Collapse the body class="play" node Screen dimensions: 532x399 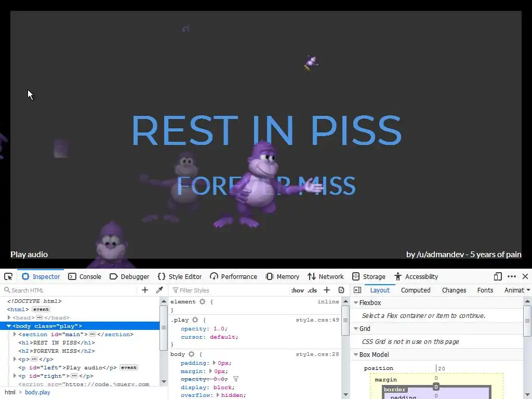(9, 326)
